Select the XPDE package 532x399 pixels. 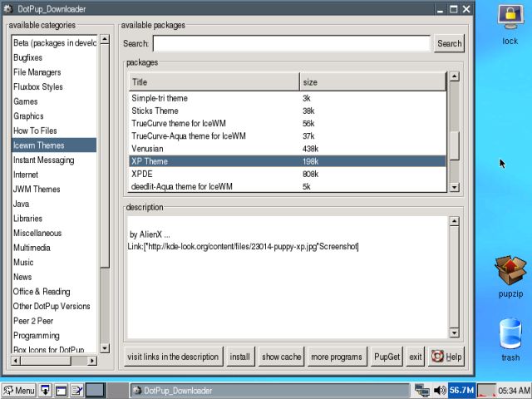click(288, 174)
